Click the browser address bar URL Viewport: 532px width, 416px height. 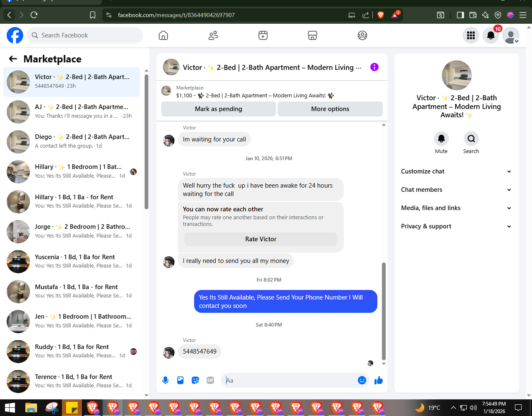[x=176, y=15]
